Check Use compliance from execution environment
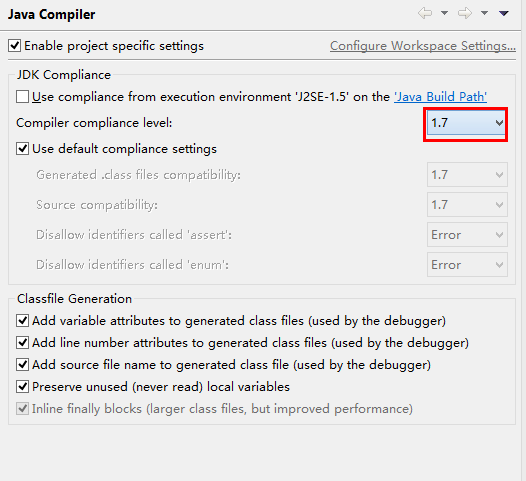Image resolution: width=526 pixels, height=481 pixels. pyautogui.click(x=22, y=97)
